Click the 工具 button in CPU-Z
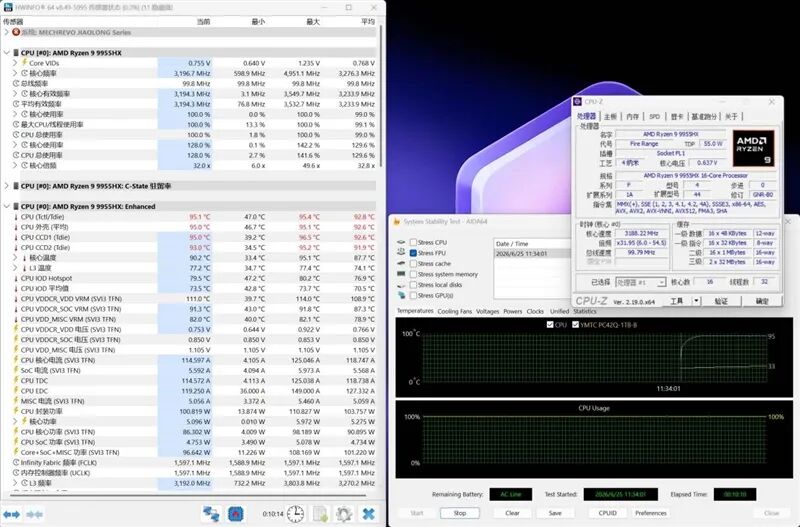Image resolution: width=800 pixels, height=527 pixels. point(677,301)
